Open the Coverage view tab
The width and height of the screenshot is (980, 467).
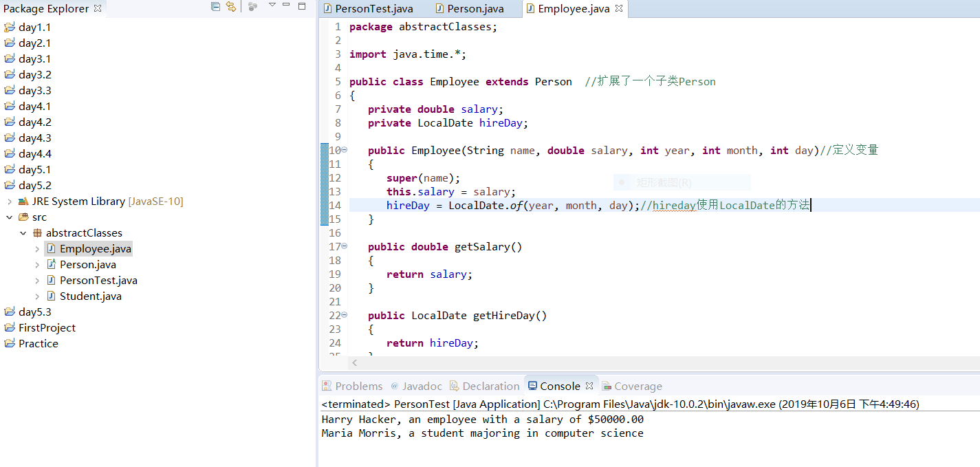tap(638, 387)
